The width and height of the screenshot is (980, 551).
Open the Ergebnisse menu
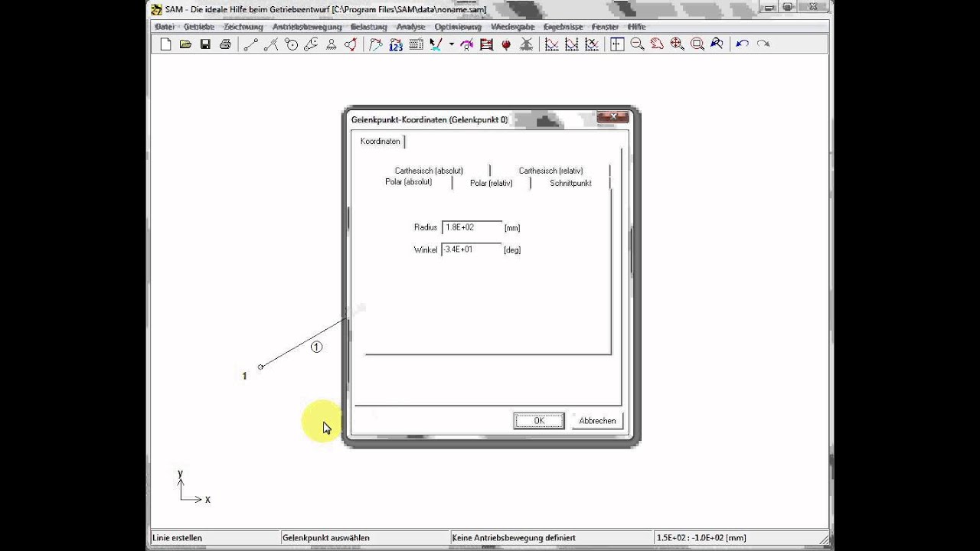[x=563, y=27]
